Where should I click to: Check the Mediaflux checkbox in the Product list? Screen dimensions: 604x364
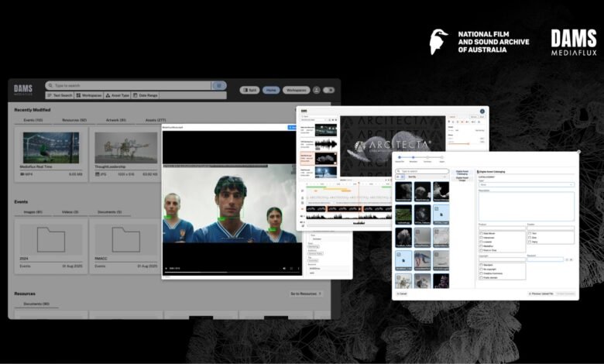(x=481, y=246)
